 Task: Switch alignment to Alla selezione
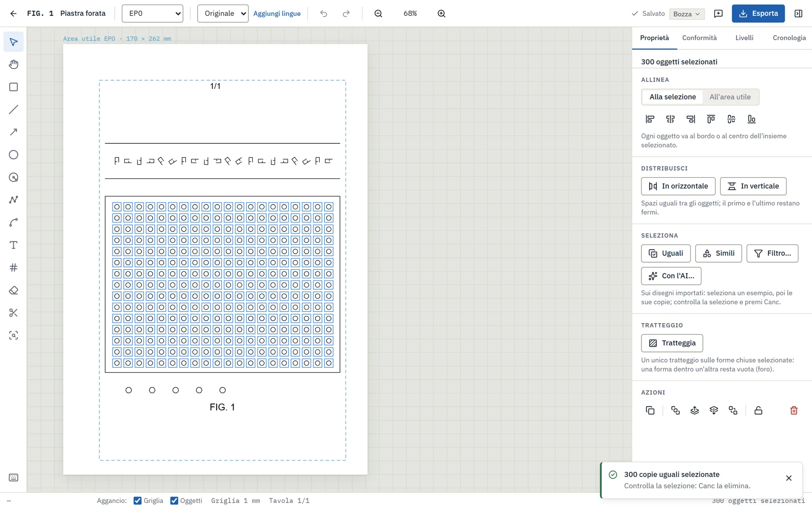pyautogui.click(x=672, y=97)
